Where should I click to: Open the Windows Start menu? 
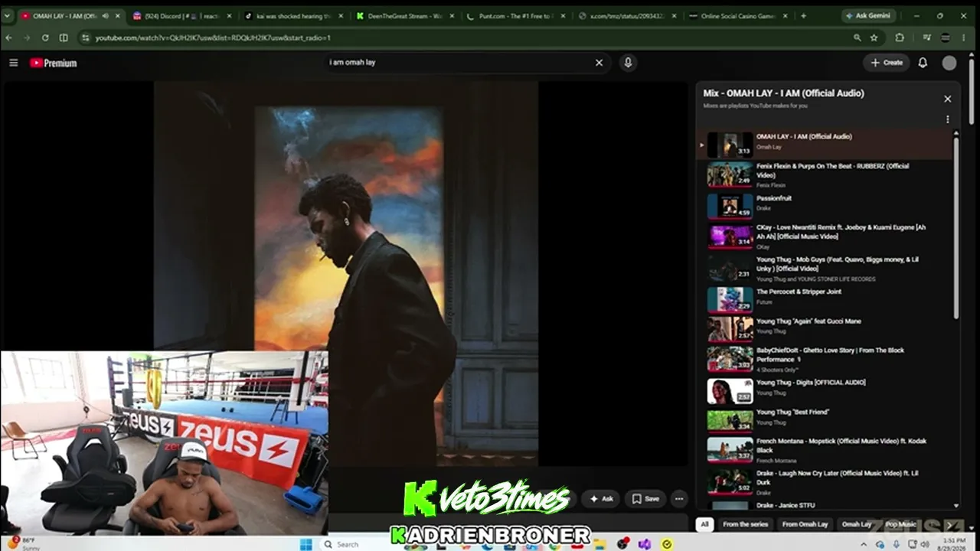(305, 544)
